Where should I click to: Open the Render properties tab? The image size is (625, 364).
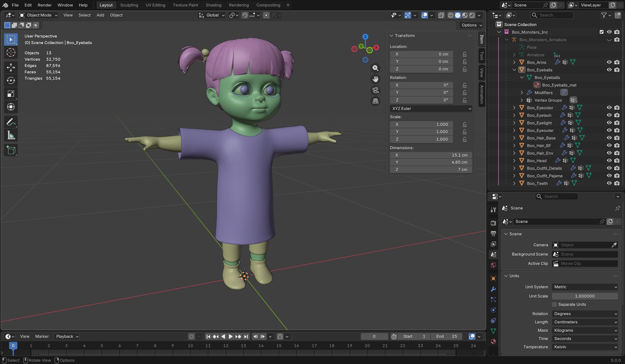tap(493, 223)
